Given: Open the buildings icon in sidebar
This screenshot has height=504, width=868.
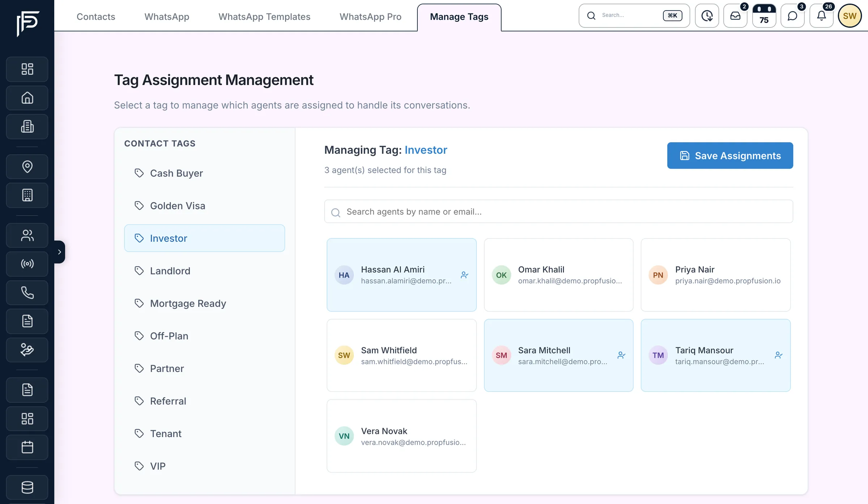Looking at the screenshot, I should click(x=27, y=127).
